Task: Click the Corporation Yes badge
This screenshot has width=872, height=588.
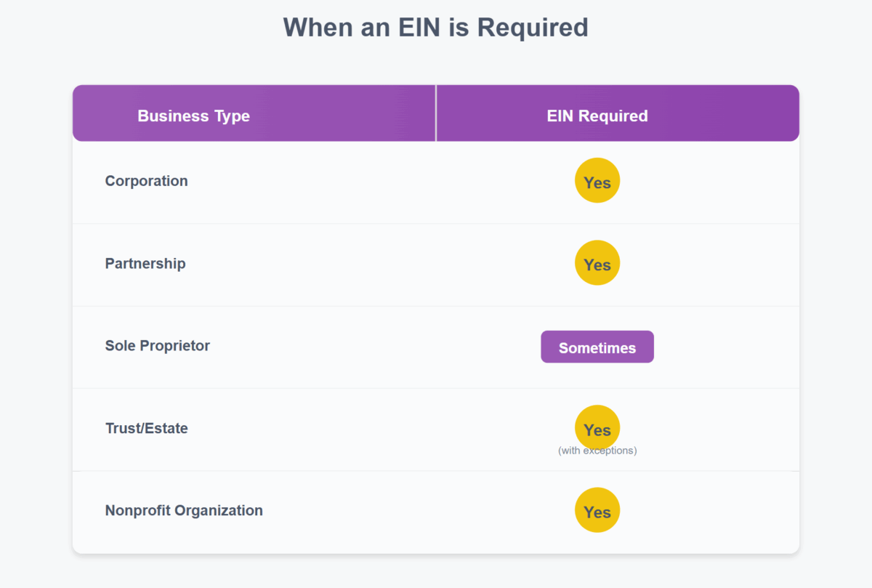Action: coord(597,181)
